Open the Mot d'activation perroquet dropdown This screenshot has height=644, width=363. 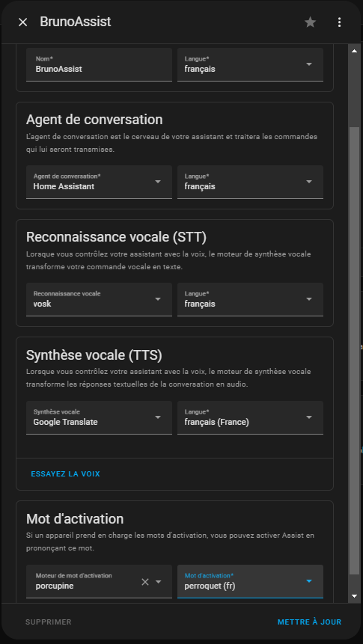pyautogui.click(x=250, y=581)
